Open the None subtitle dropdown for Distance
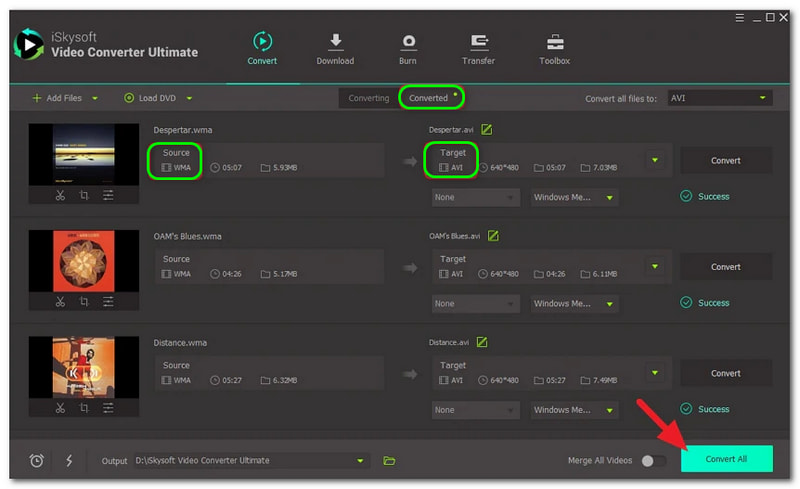 [x=476, y=410]
